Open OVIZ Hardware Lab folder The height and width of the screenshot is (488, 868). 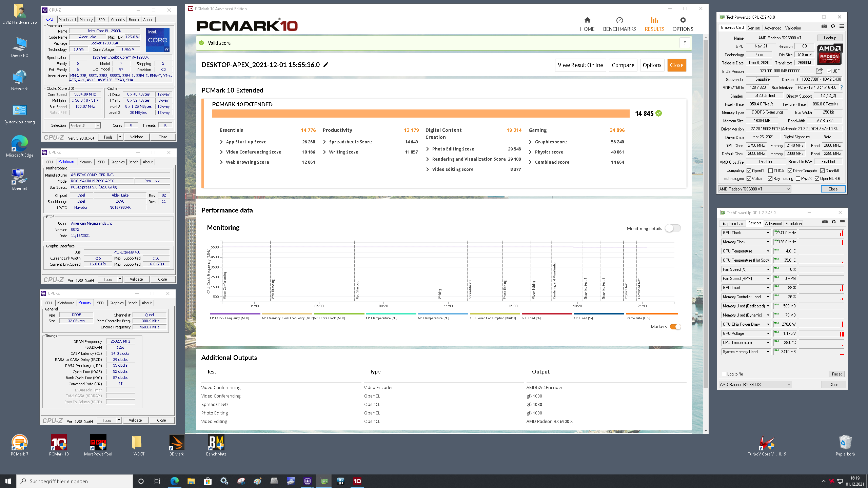[x=19, y=14]
